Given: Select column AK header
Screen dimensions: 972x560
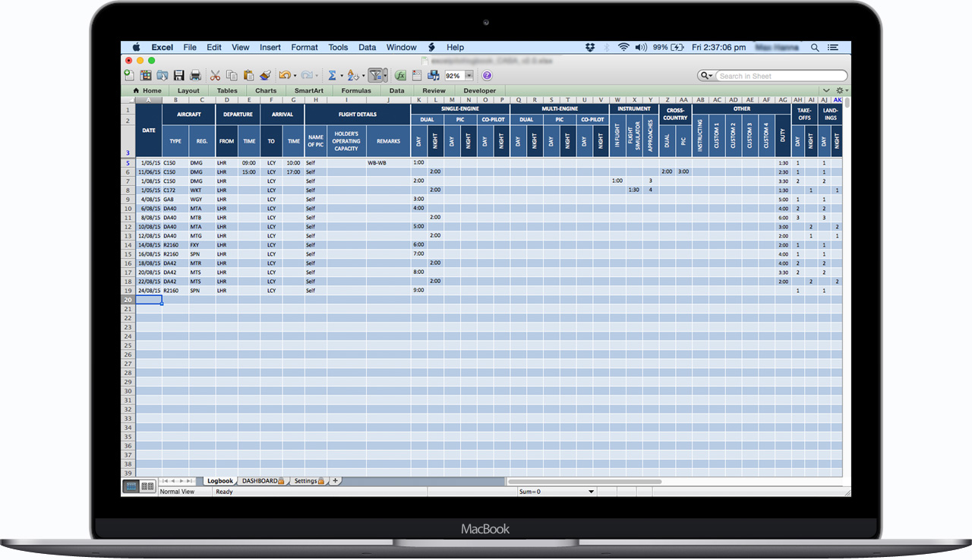Looking at the screenshot, I should pyautogui.click(x=837, y=99).
